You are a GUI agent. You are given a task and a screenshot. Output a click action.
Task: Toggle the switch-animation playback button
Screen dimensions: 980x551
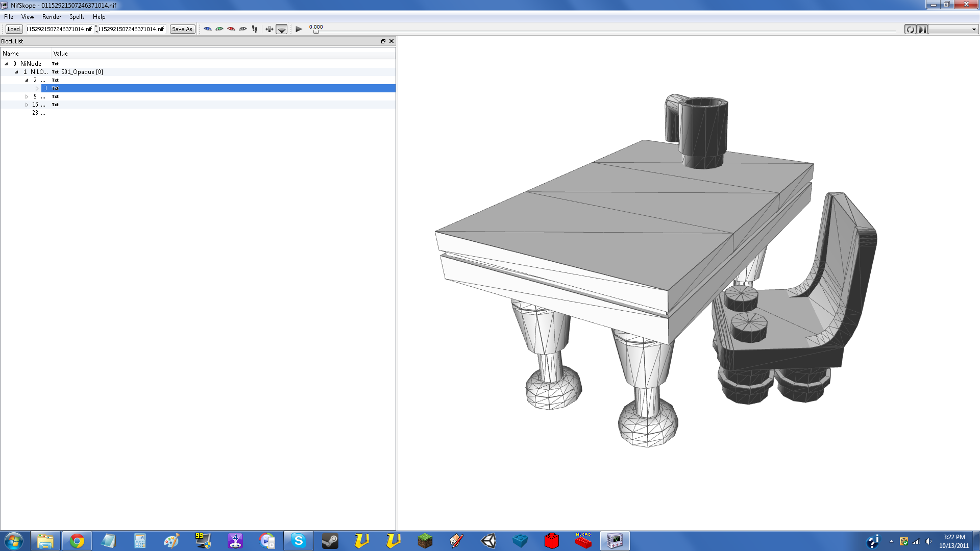click(922, 30)
